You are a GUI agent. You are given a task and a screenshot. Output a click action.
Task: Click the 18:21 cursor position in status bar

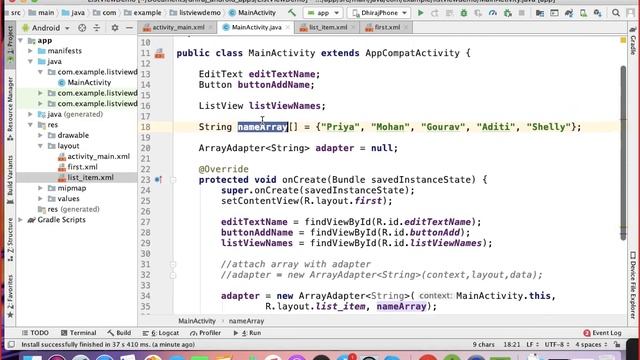pyautogui.click(x=512, y=344)
